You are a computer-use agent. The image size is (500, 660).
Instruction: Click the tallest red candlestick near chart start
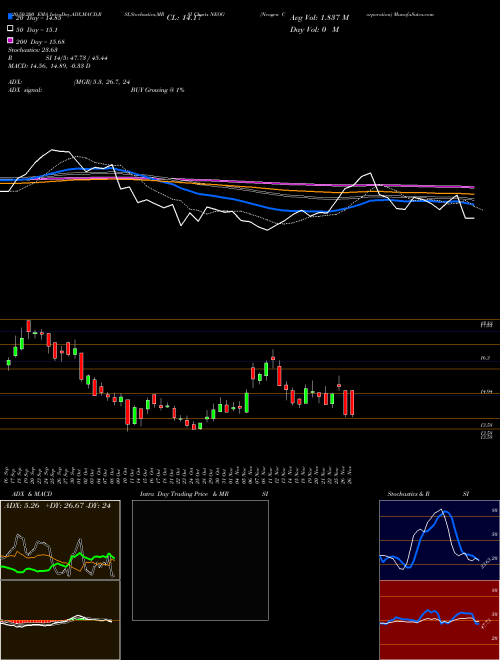pyautogui.click(x=81, y=366)
